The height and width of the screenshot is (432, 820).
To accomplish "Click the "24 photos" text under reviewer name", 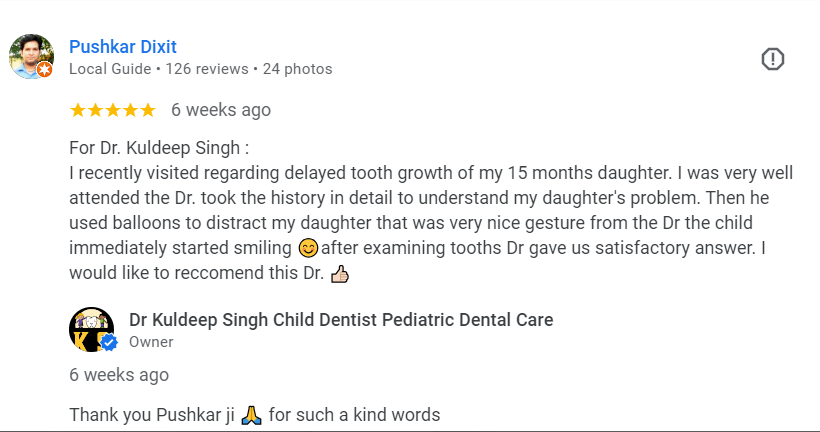I will [x=296, y=69].
